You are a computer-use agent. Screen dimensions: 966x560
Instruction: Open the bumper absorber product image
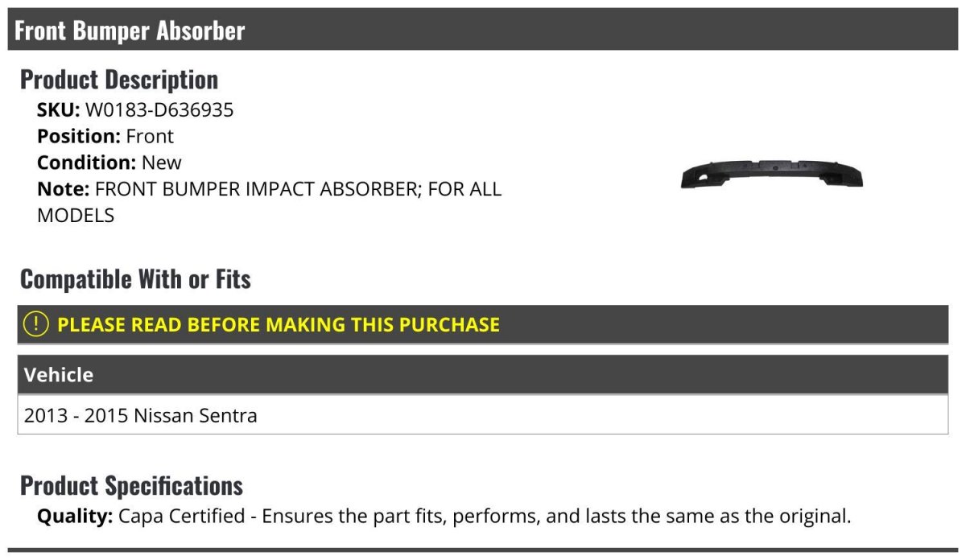click(x=771, y=174)
